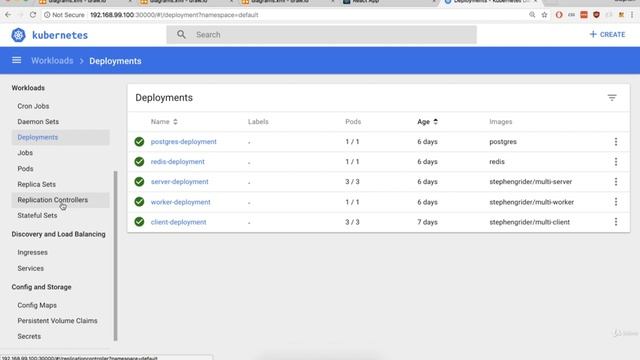Viewport: 640px width, 360px height.
Task: Open the worker-deployment link
Action: 180,202
